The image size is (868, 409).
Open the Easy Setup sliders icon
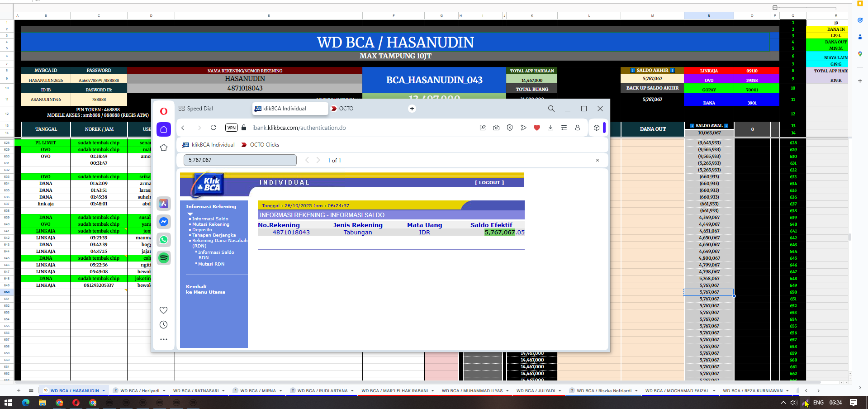point(564,128)
